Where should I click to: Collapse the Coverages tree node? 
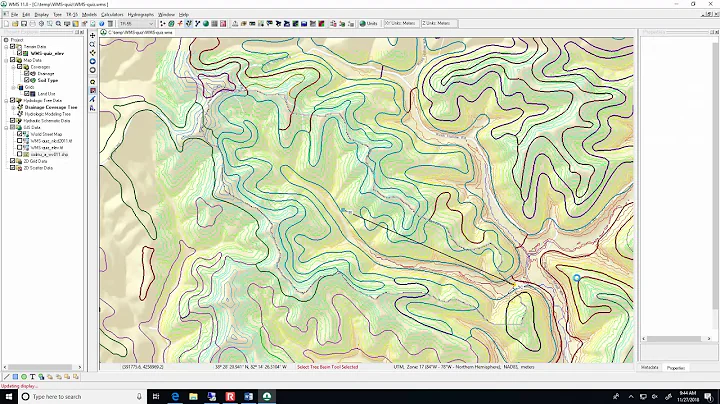13,67
